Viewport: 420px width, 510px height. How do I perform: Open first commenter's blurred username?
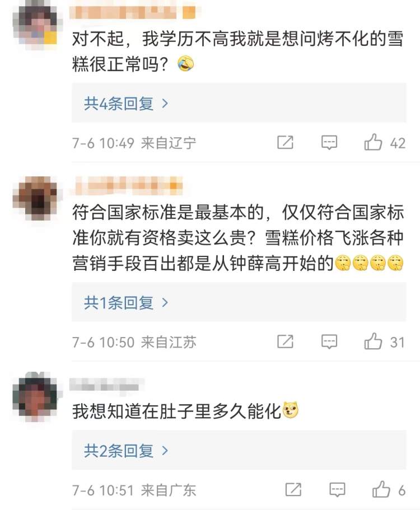coord(133,12)
